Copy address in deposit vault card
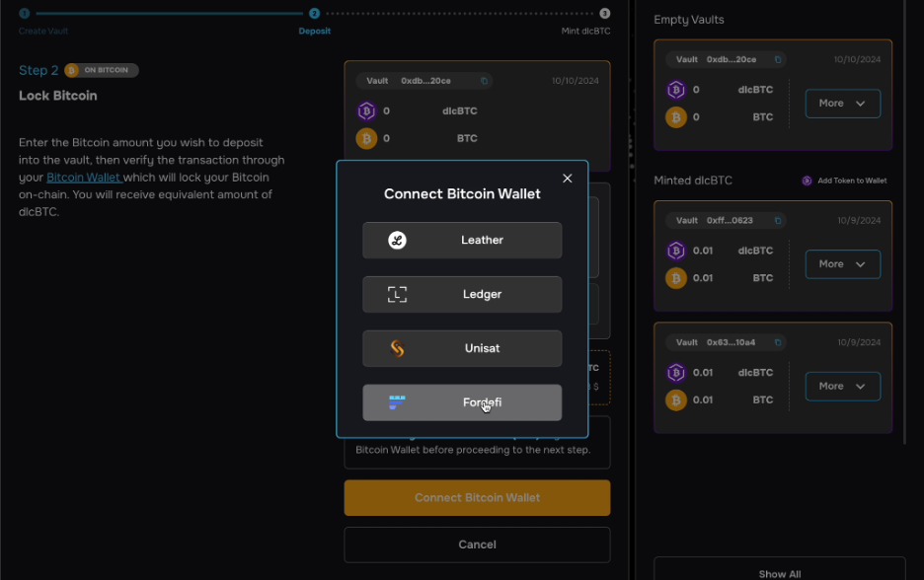The image size is (924, 580). [x=485, y=81]
